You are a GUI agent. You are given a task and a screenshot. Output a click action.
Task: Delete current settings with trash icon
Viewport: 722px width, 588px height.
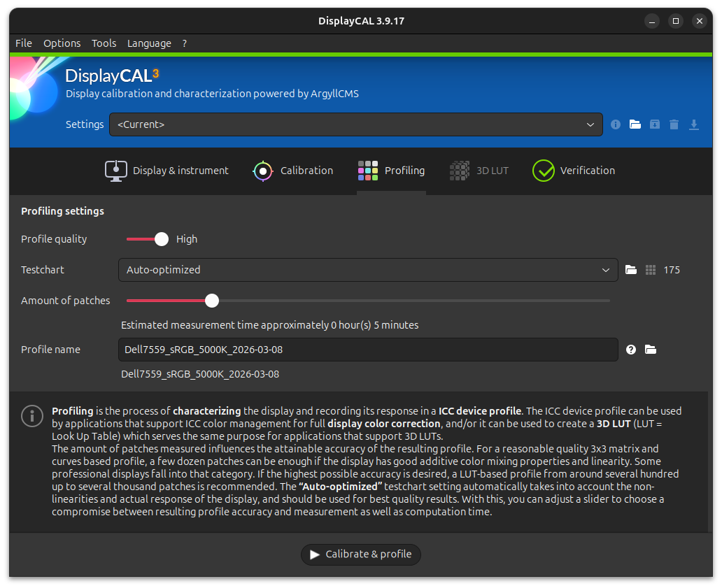point(674,124)
